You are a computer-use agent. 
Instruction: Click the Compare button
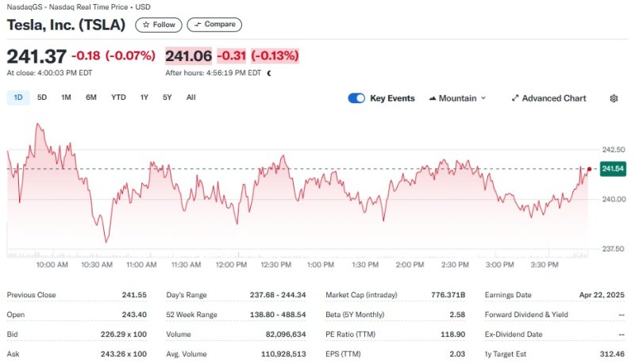[x=214, y=25]
